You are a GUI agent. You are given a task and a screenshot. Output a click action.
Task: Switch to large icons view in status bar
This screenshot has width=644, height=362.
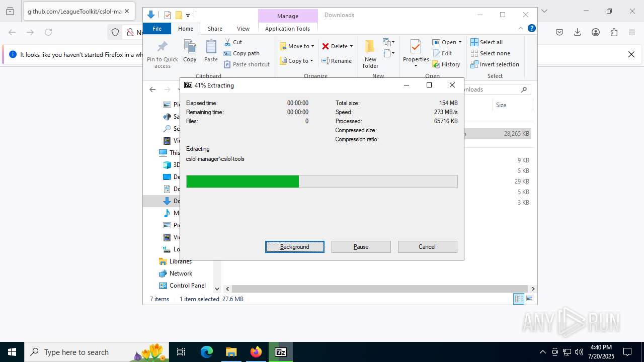click(529, 299)
